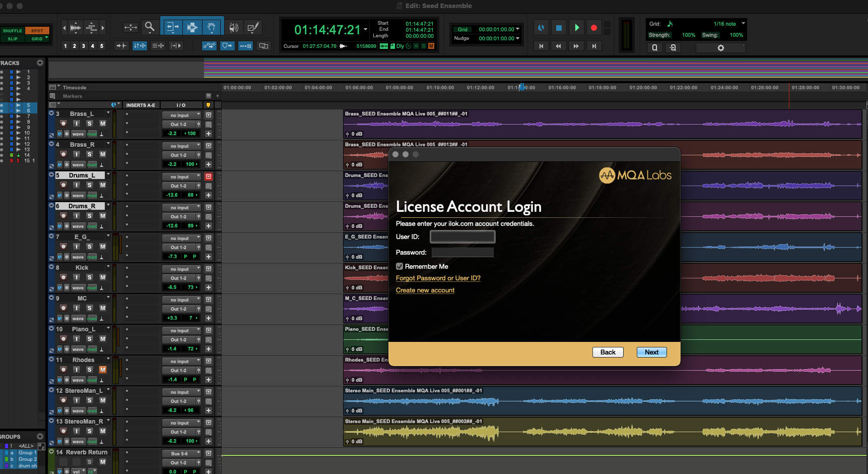Open Forgot Password or User ID link

pos(438,278)
